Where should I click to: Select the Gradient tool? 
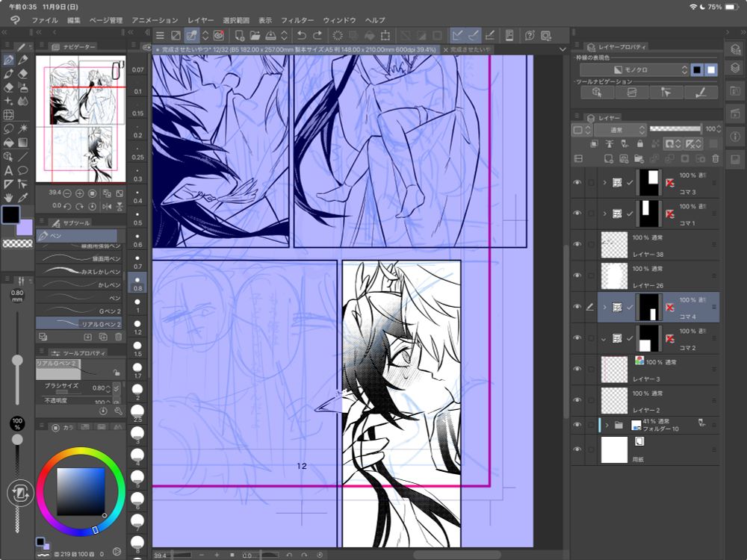pyautogui.click(x=22, y=143)
